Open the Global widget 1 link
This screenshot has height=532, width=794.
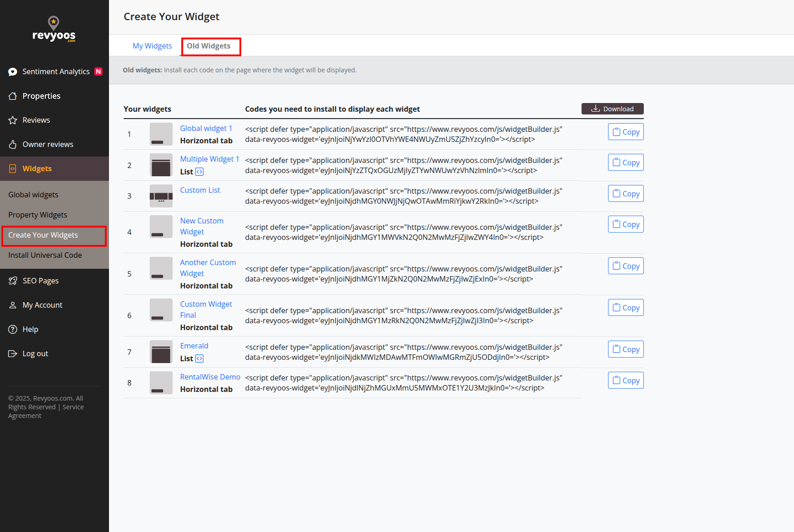tap(206, 128)
